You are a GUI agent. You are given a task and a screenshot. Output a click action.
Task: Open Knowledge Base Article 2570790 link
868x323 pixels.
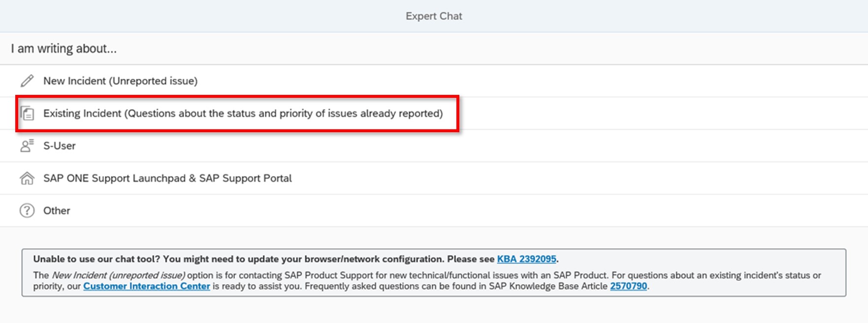[x=628, y=286]
